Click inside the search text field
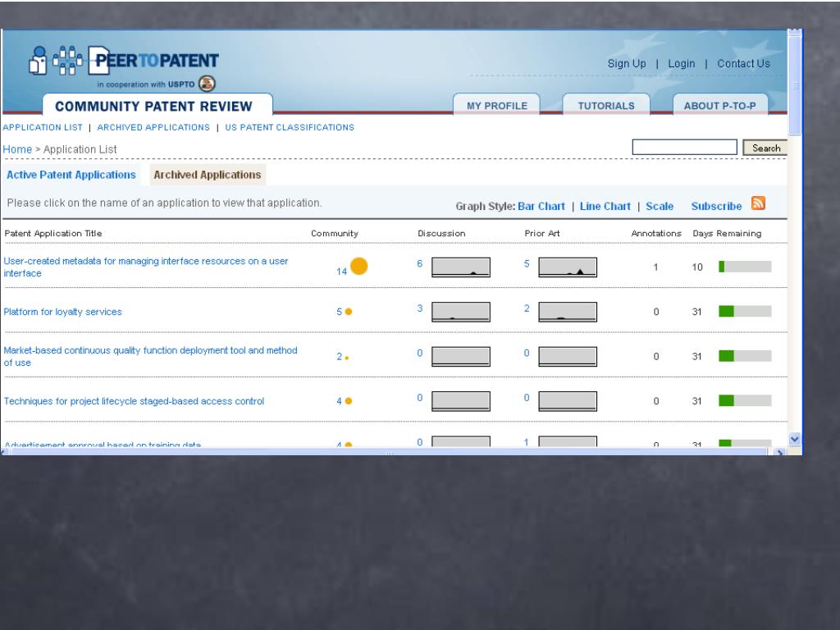This screenshot has width=840, height=630. point(685,148)
